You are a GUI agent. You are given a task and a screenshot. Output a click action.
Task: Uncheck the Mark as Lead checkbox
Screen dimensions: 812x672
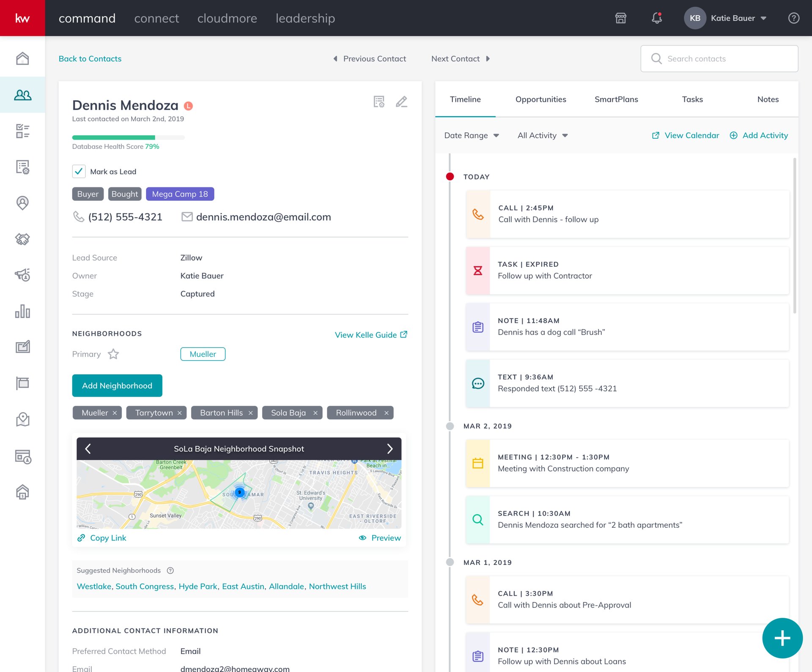tap(79, 171)
